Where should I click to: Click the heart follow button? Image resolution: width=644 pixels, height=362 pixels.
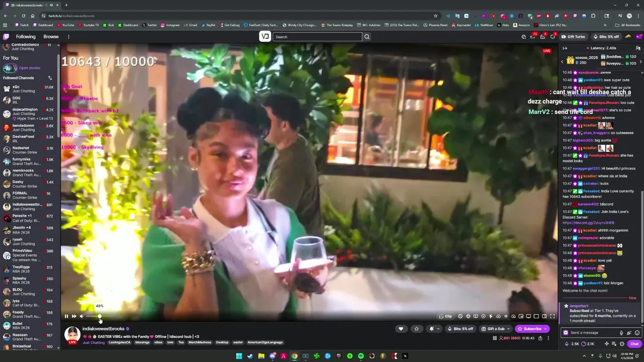[401, 329]
